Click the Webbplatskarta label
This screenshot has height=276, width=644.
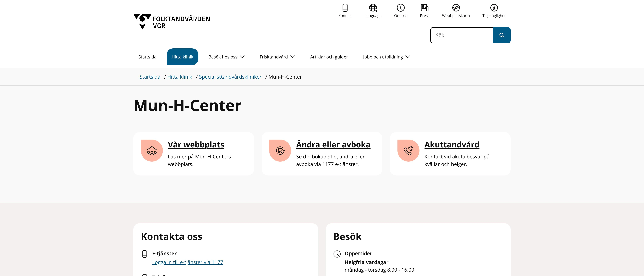tap(456, 16)
